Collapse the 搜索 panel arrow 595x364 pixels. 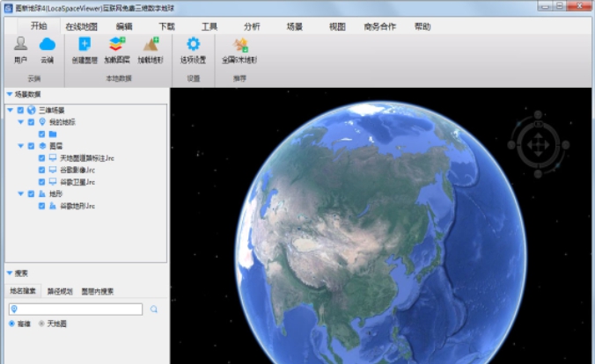10,273
